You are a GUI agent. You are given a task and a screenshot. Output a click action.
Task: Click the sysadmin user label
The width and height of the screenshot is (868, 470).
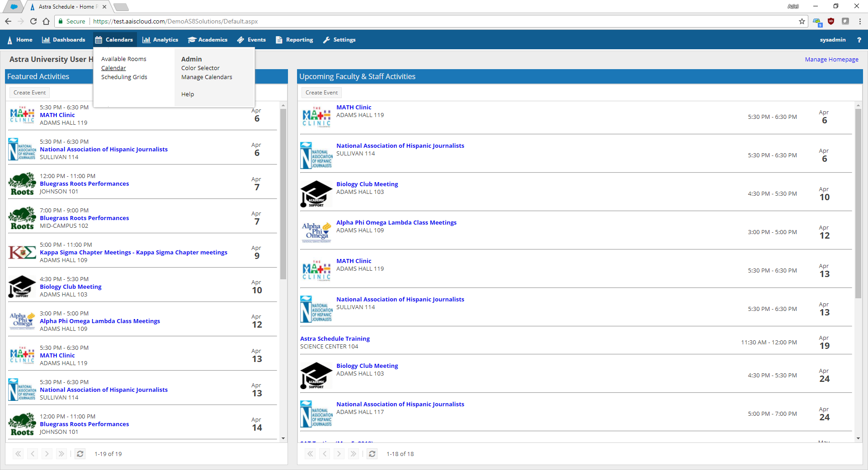click(x=832, y=40)
